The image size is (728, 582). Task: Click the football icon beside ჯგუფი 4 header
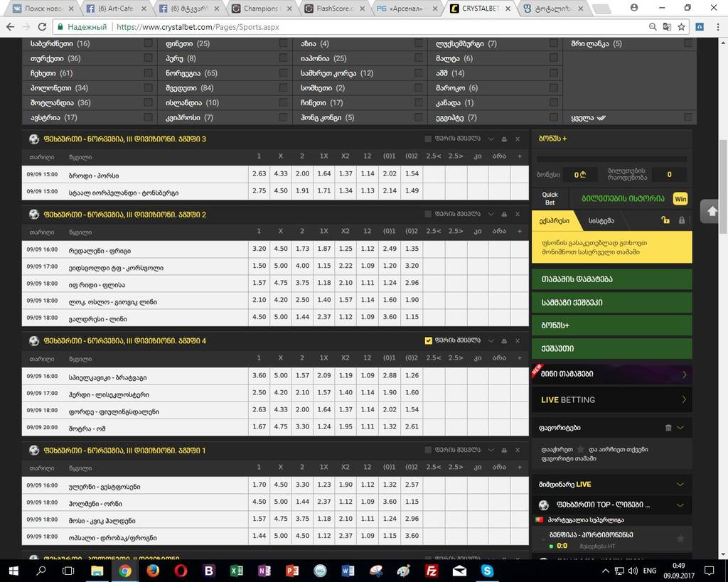tap(34, 340)
